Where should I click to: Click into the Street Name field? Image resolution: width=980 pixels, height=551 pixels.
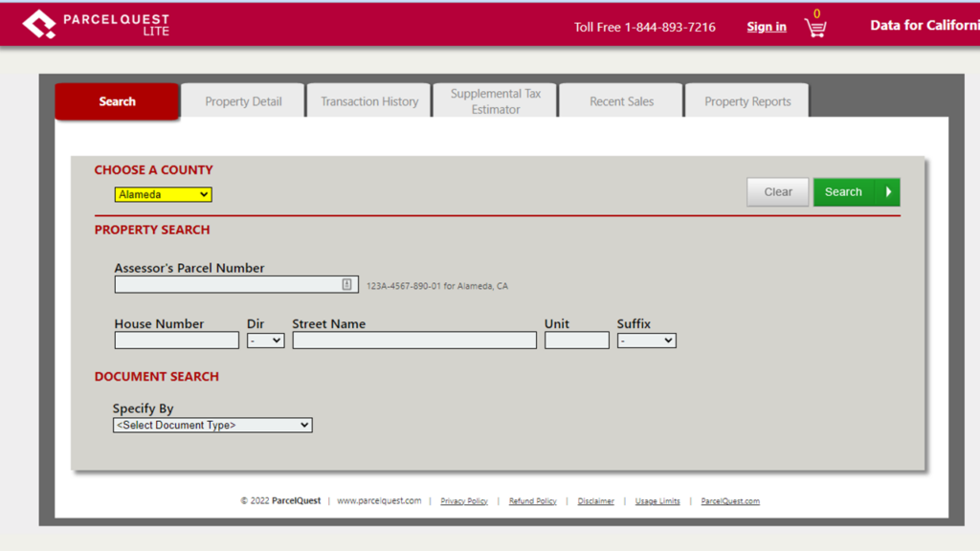coord(414,341)
